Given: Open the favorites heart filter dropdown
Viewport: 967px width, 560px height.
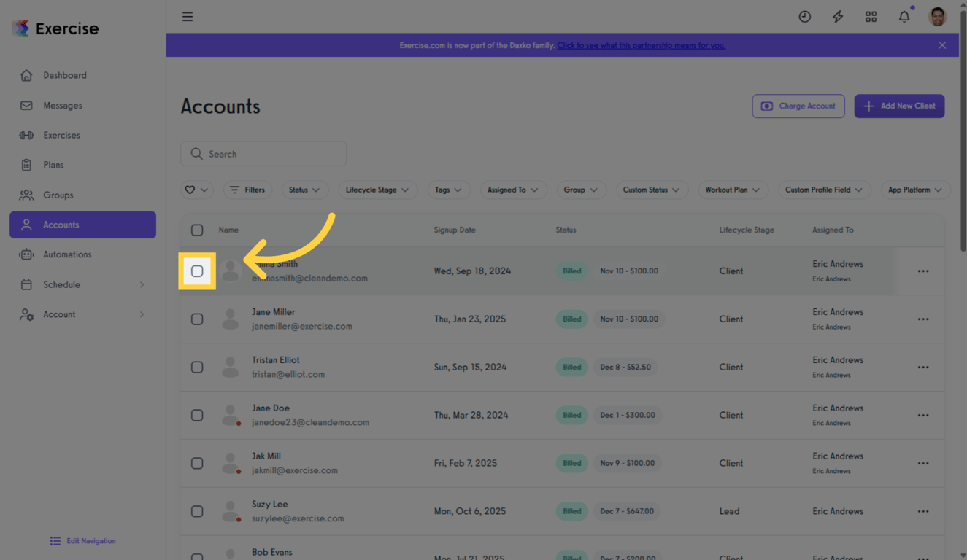Looking at the screenshot, I should tap(196, 190).
